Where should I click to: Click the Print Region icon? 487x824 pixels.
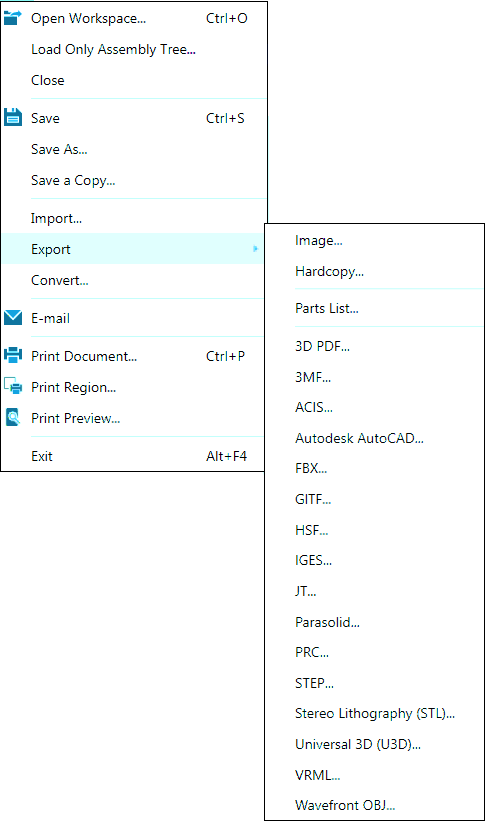click(13, 386)
